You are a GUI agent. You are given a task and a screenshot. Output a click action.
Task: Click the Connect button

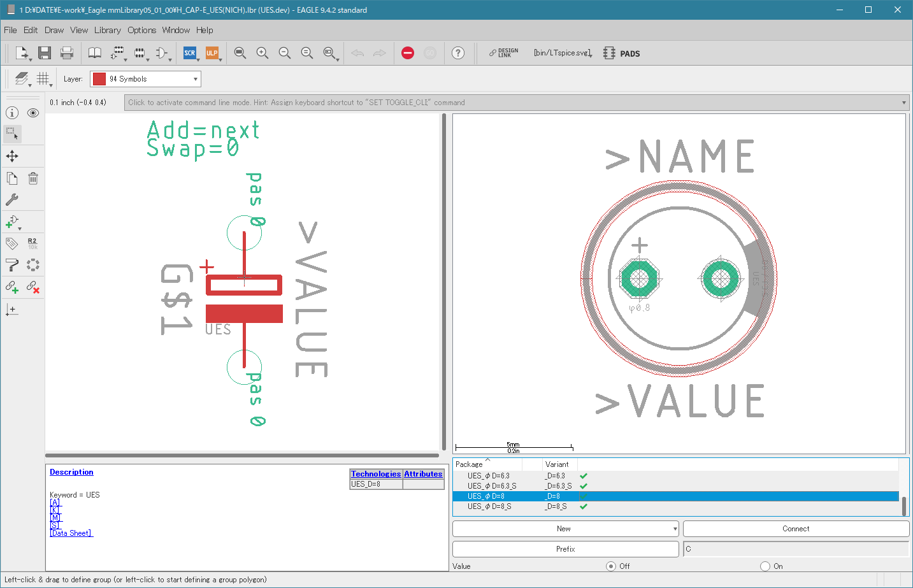click(x=796, y=529)
